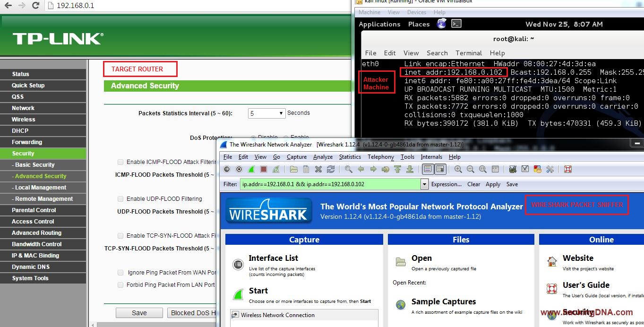Enable TCP-SYN-FLOOD Attack Filtering checkbox
Screen dimensions: 644x327
click(x=120, y=236)
